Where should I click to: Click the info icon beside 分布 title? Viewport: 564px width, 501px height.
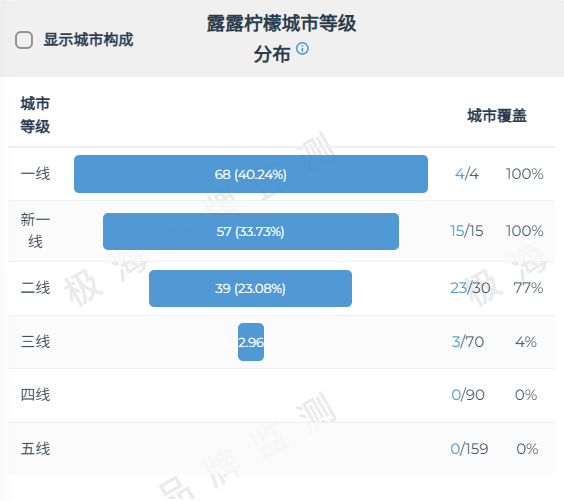click(302, 48)
